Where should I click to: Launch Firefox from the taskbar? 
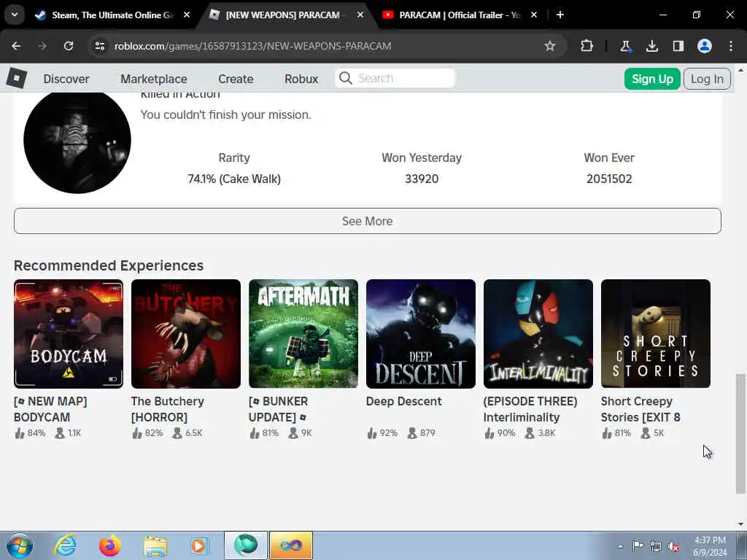tap(110, 545)
